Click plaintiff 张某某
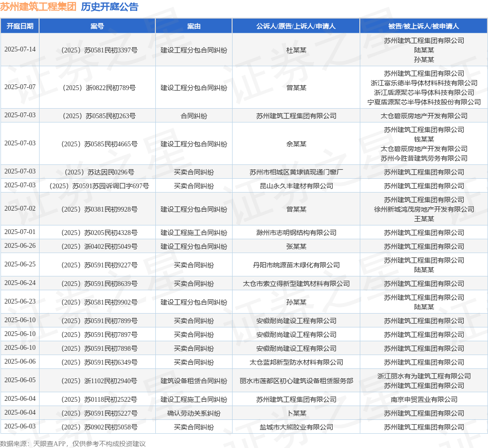Image resolution: width=488 pixels, height=448 pixels. point(296,246)
